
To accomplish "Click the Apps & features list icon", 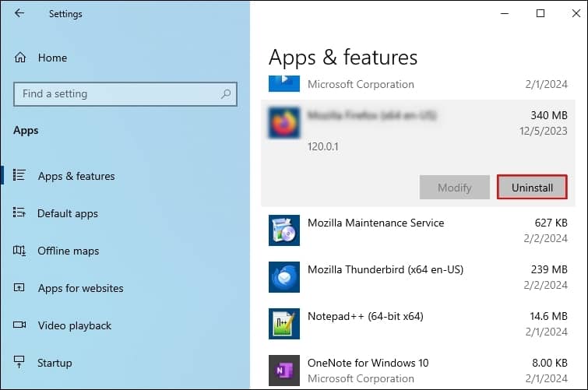I will 19,175.
